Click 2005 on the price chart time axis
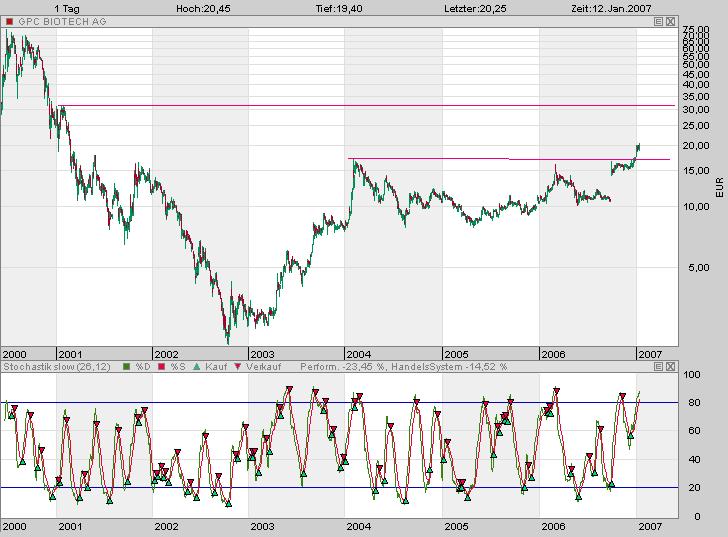 [456, 355]
